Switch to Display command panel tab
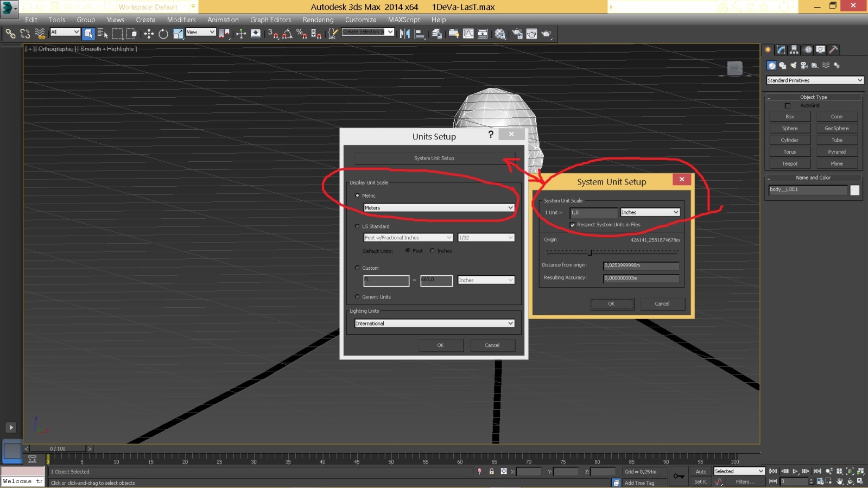 [x=821, y=49]
